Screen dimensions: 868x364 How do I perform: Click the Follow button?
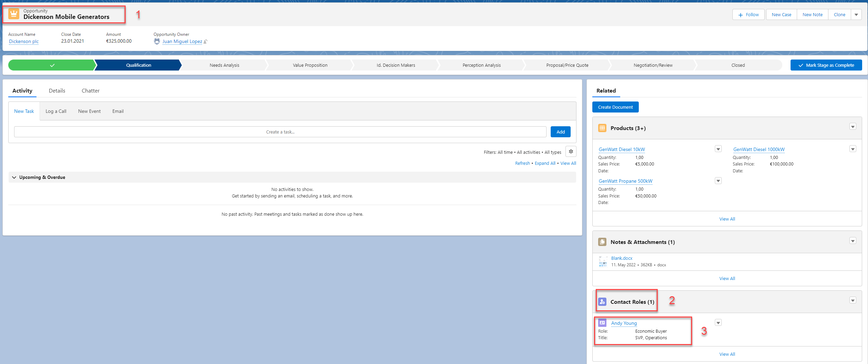tap(749, 14)
